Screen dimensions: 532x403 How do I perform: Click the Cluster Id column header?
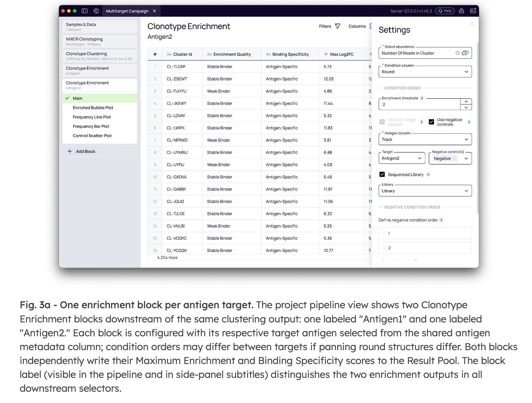182,54
